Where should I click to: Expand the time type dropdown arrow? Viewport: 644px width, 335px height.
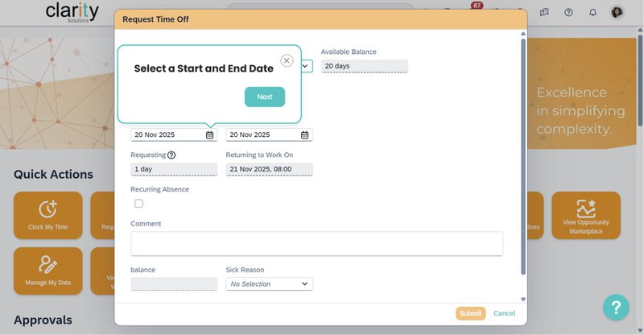(306, 66)
